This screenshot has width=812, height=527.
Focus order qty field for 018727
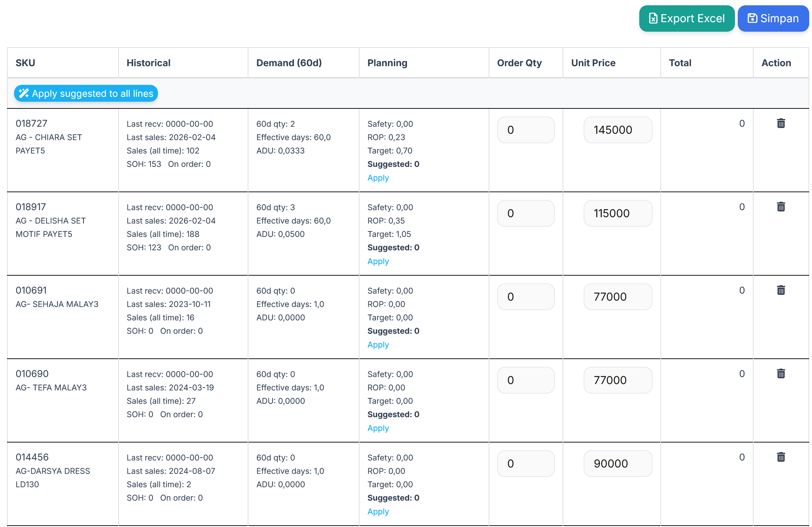(526, 130)
